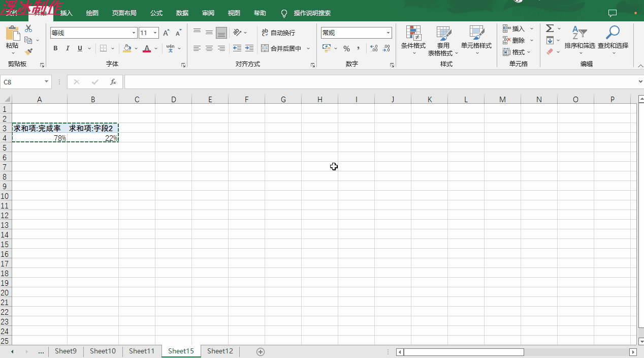This screenshot has height=358, width=644.
Task: Open the font color dropdown arrow
Action: coord(156,48)
